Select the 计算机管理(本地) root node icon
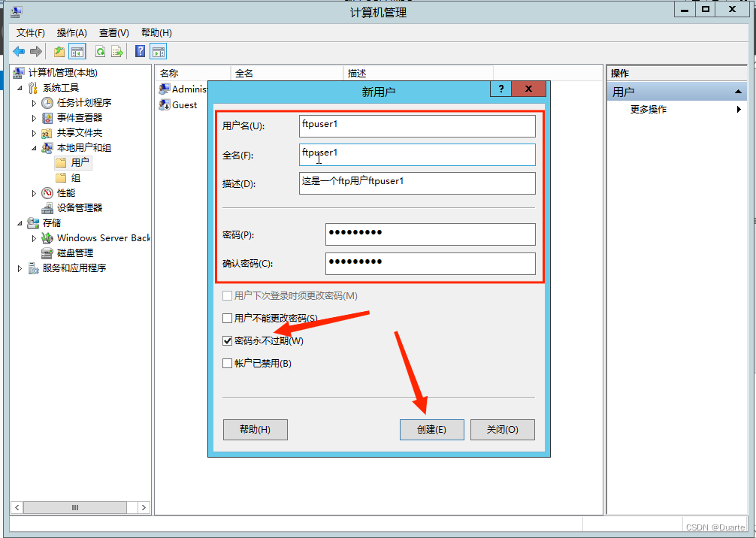Viewport: 756px width, 538px height. click(18, 73)
